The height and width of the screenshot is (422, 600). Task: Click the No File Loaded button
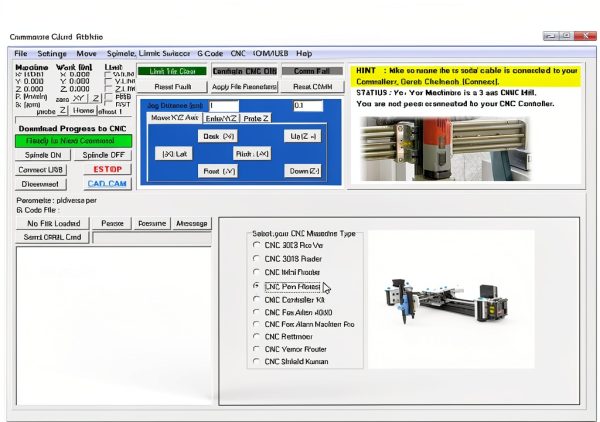[x=53, y=223]
